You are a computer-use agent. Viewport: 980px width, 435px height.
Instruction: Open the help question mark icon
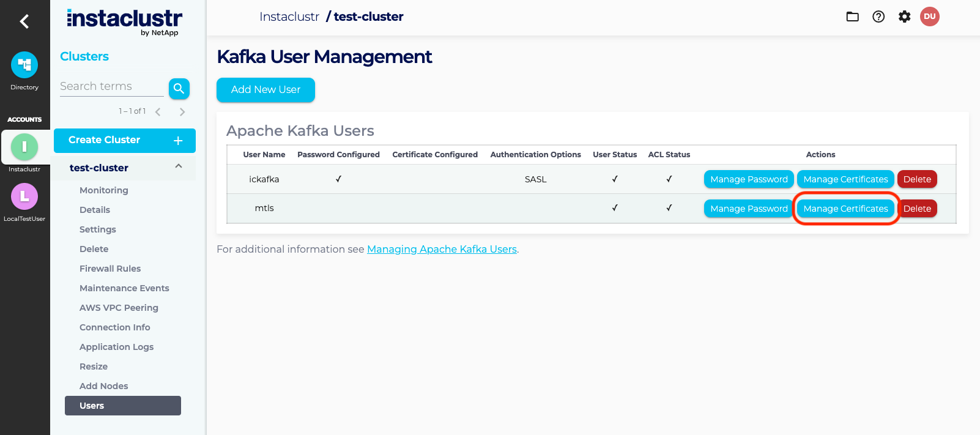click(x=878, y=17)
